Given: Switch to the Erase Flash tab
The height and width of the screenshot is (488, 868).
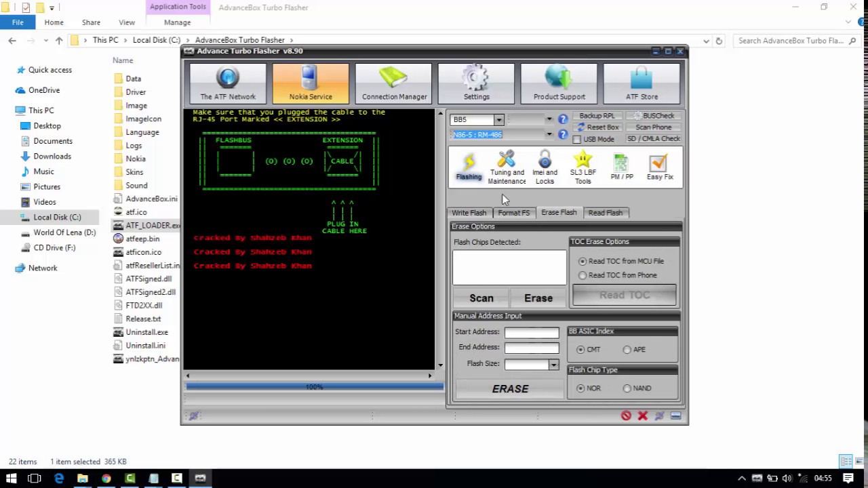Looking at the screenshot, I should (x=559, y=212).
